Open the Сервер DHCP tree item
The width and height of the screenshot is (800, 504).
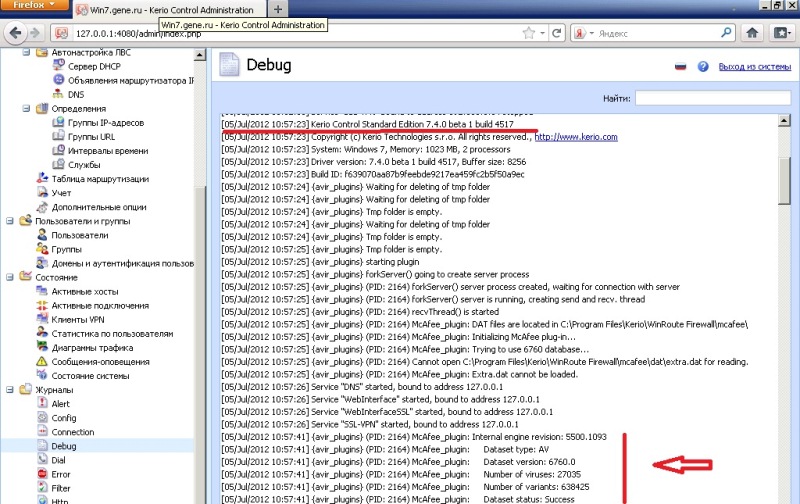pos(93,65)
